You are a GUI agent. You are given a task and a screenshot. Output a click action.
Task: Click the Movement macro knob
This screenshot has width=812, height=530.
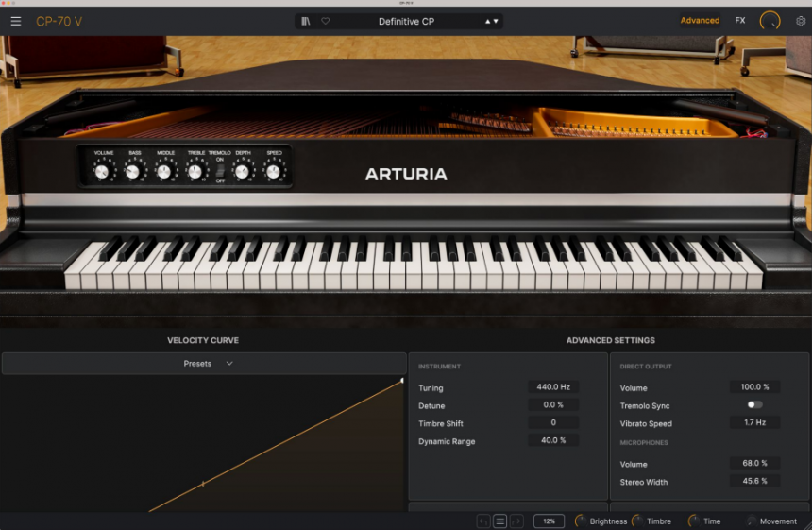(x=751, y=521)
